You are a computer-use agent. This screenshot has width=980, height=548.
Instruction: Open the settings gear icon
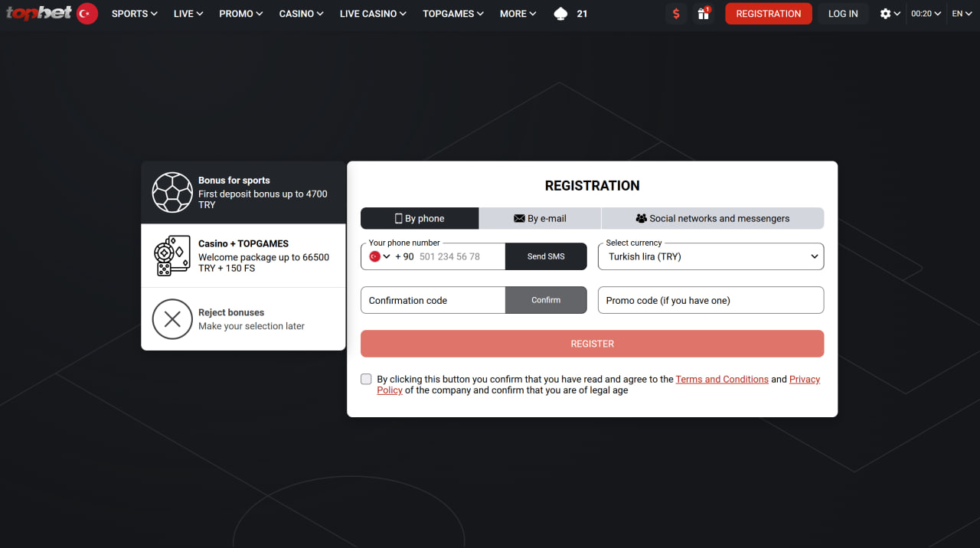point(886,14)
